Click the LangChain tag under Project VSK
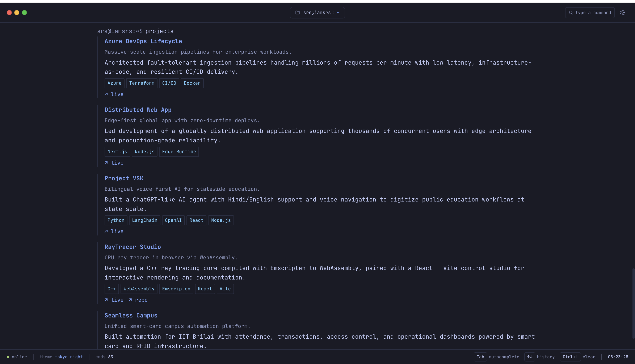Screen dimensions: 635x364 [x=144, y=220]
